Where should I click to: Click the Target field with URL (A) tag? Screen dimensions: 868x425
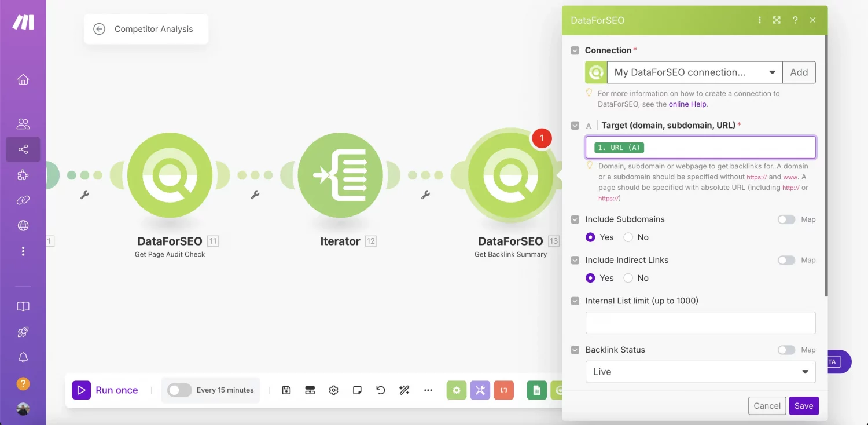(701, 148)
